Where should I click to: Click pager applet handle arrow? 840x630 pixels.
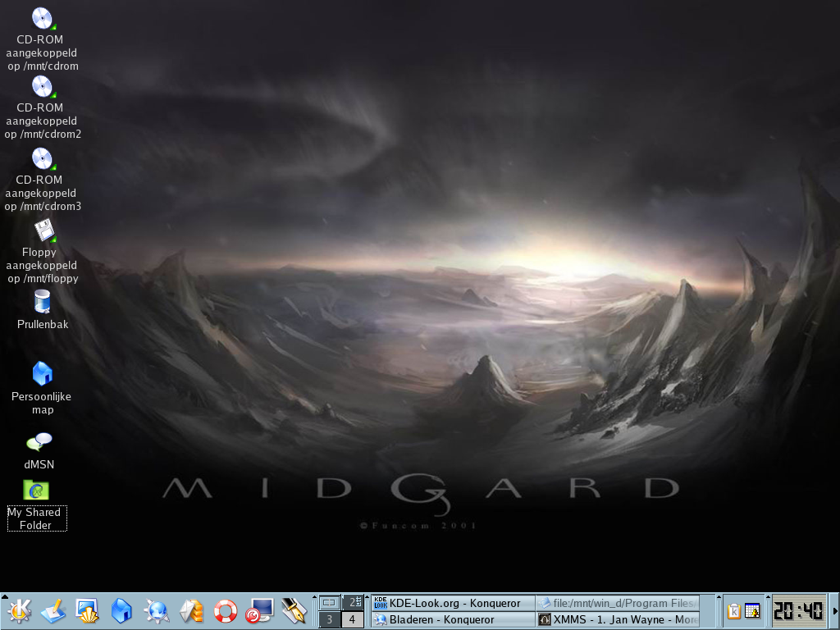(x=314, y=597)
